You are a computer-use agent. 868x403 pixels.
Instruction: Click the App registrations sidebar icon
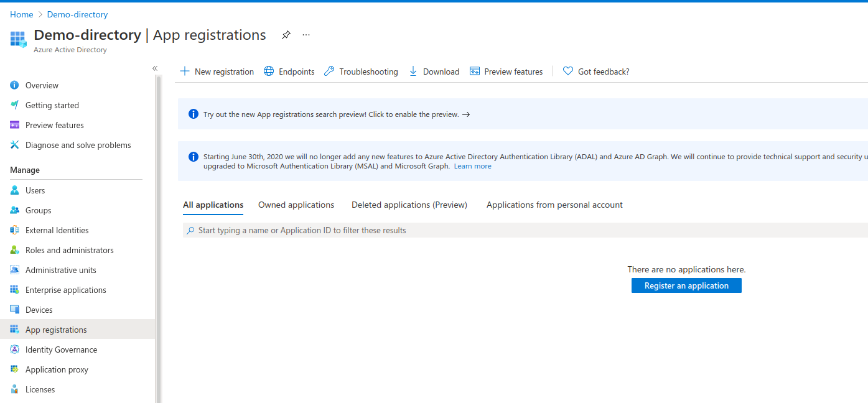tap(14, 330)
